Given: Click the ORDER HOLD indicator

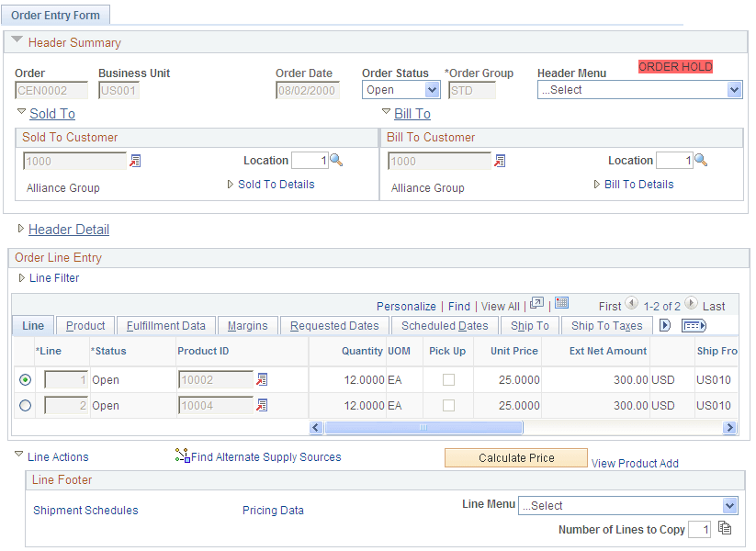Looking at the screenshot, I should (x=675, y=66).
